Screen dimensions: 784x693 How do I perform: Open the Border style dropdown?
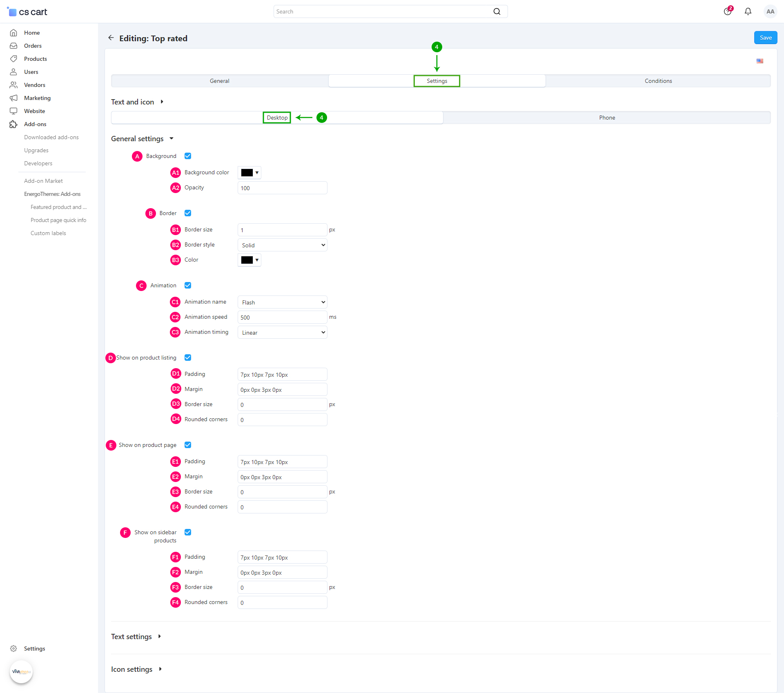pyautogui.click(x=282, y=245)
